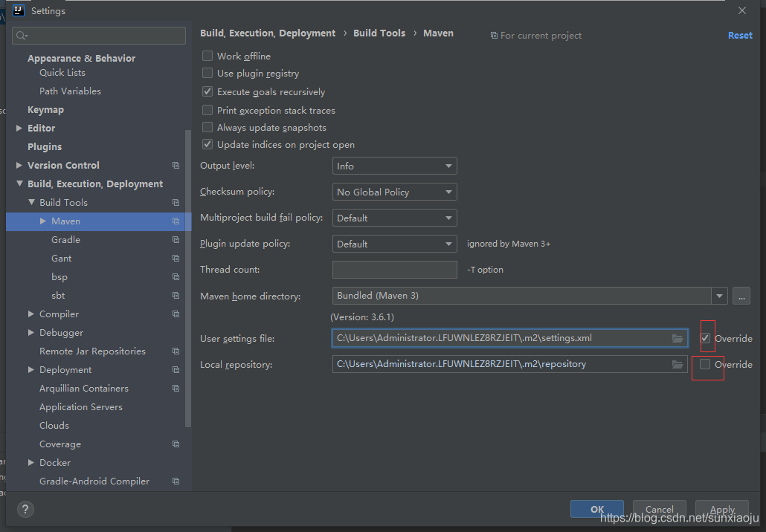Check Override for Local repository
Viewport: 766px width, 532px height.
(x=705, y=364)
